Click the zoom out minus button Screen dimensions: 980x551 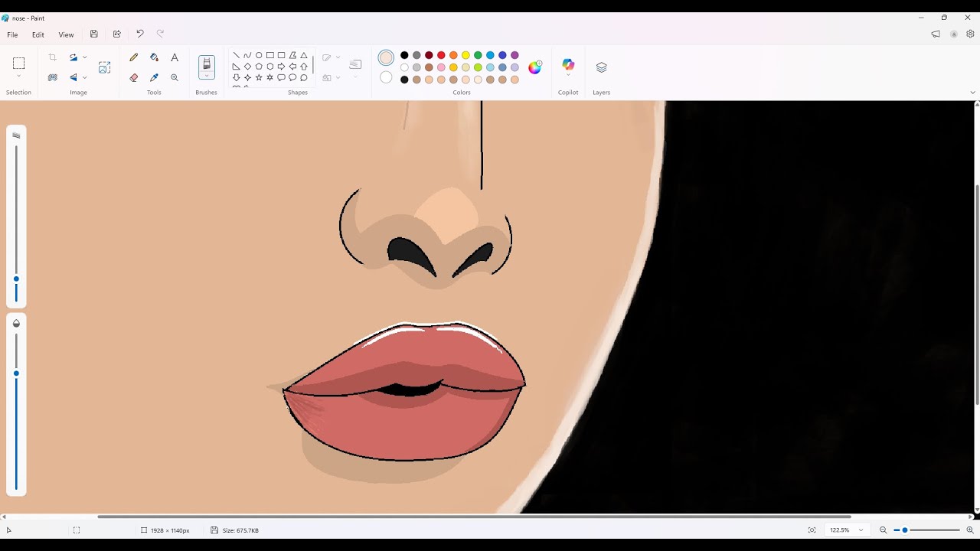[883, 530]
